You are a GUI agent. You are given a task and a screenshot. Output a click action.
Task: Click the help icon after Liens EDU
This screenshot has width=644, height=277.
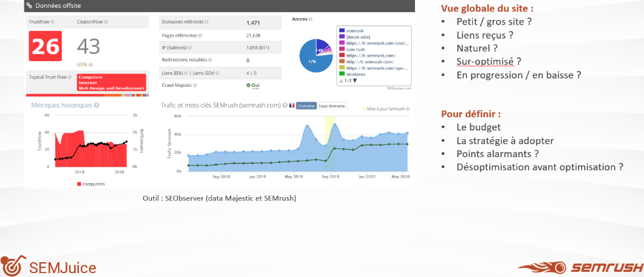click(x=185, y=73)
